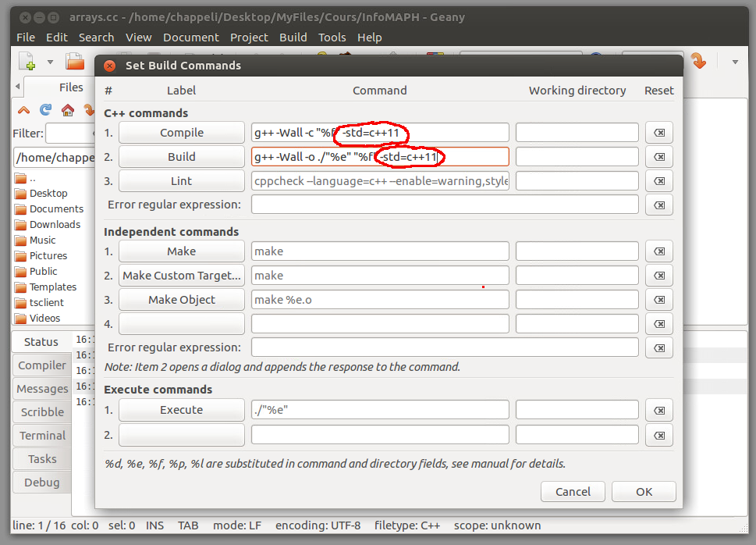
Task: Create a new file in Geany toolbar
Action: click(x=27, y=62)
